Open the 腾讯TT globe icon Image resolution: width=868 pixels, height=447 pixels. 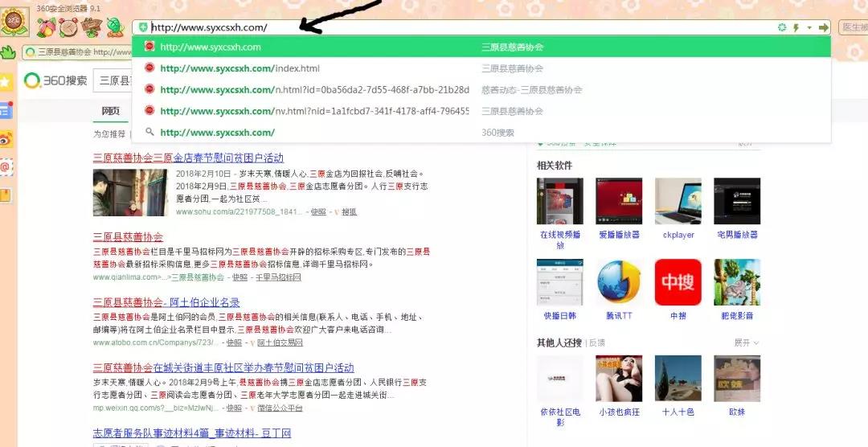[619, 282]
